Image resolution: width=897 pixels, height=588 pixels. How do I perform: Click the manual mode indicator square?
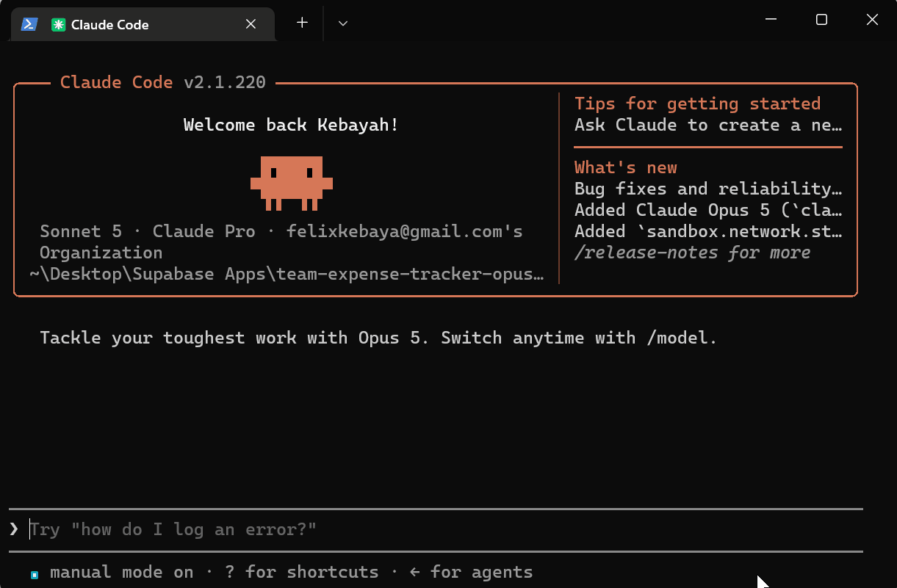(x=35, y=574)
